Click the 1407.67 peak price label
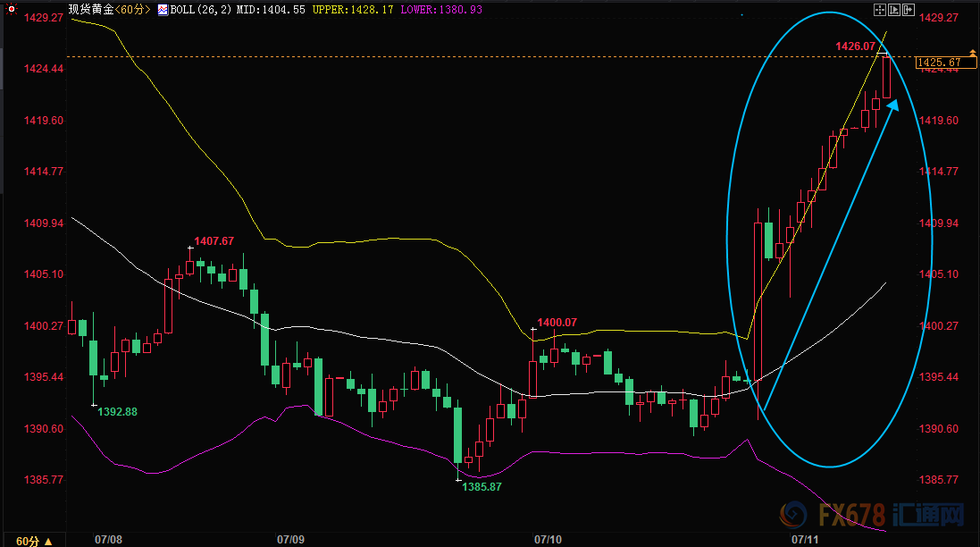980x547 pixels. (214, 241)
